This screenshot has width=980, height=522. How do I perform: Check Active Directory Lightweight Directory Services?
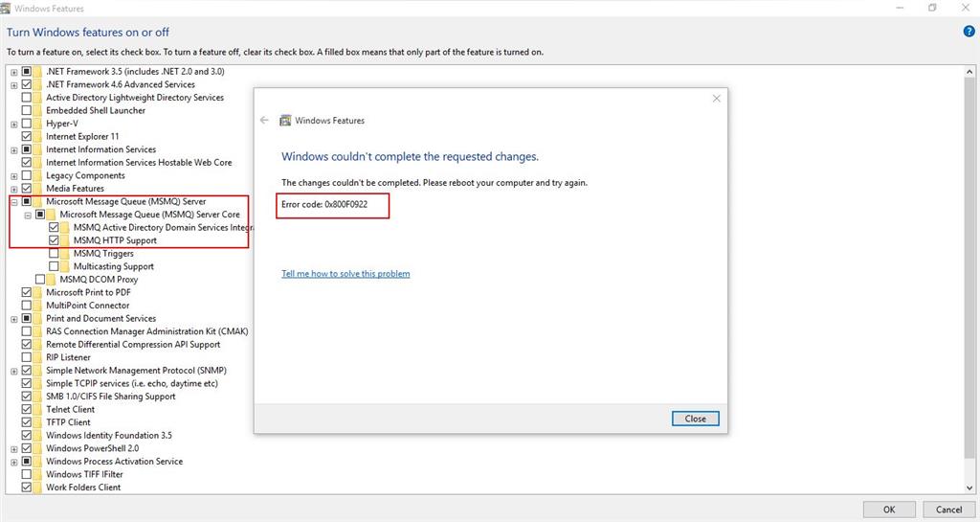click(26, 98)
